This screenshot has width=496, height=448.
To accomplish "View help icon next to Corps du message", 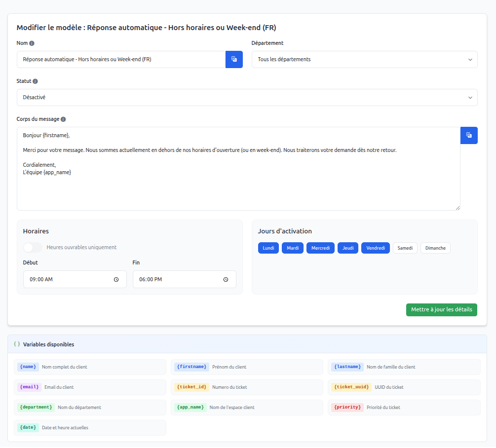I will click(62, 119).
